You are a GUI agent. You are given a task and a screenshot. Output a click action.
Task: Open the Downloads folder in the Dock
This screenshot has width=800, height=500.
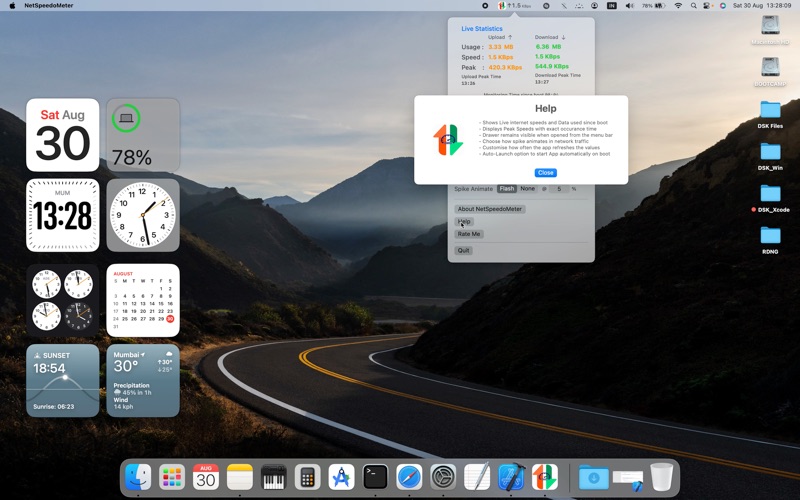(x=593, y=478)
